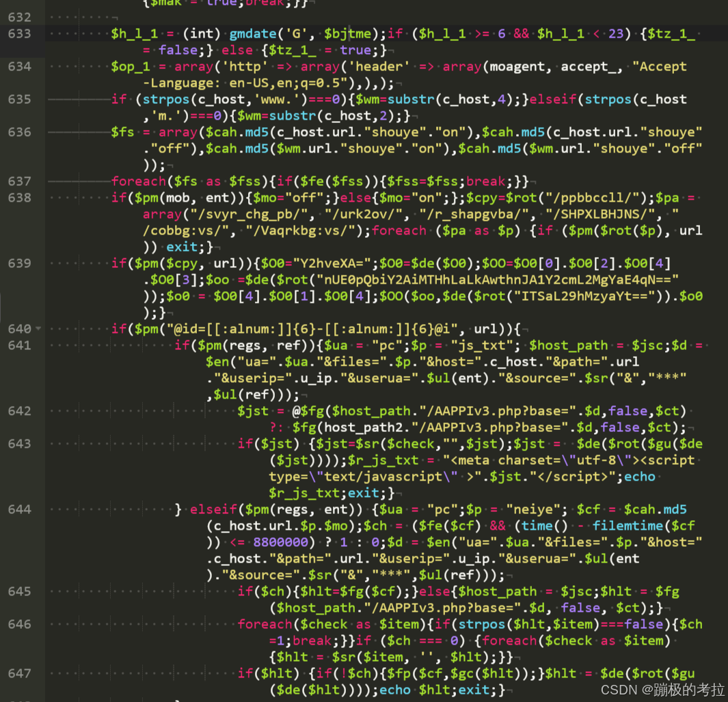Select line number 635 in gutter
Image resolution: width=728 pixels, height=702 pixels.
tap(20, 99)
